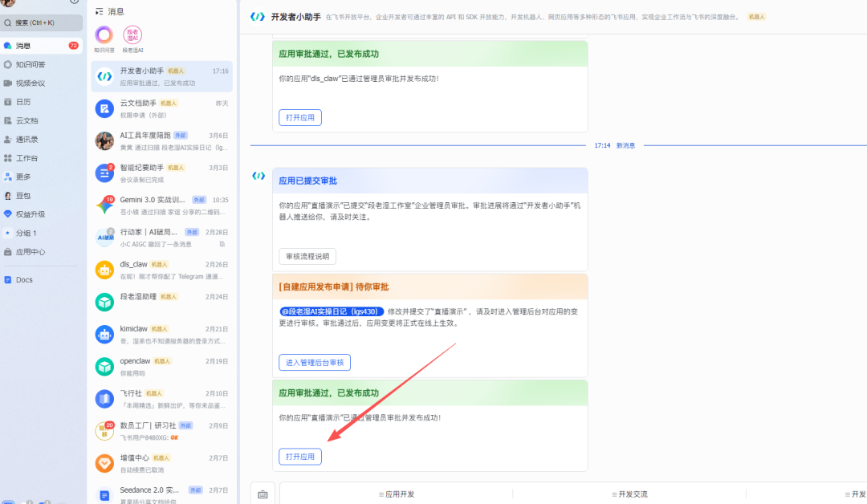Click the search box 搜索 (Ctrl+K)
The width and height of the screenshot is (867, 504).
[42, 22]
